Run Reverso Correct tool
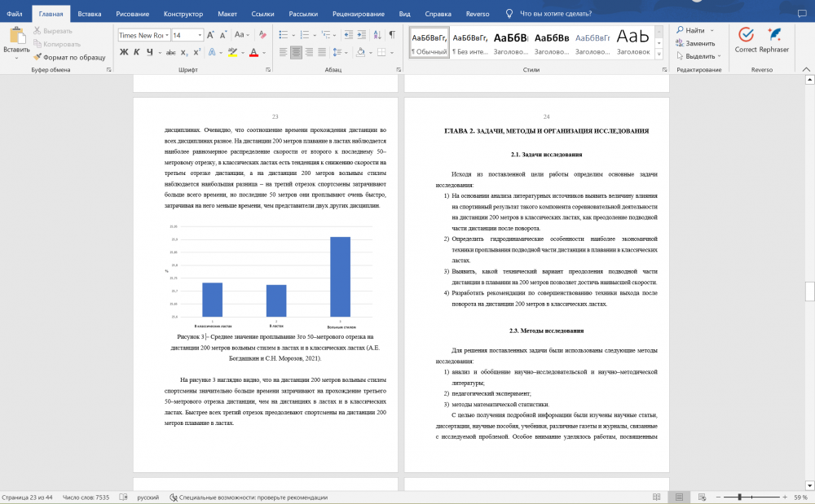This screenshot has width=815, height=504. coord(746,41)
